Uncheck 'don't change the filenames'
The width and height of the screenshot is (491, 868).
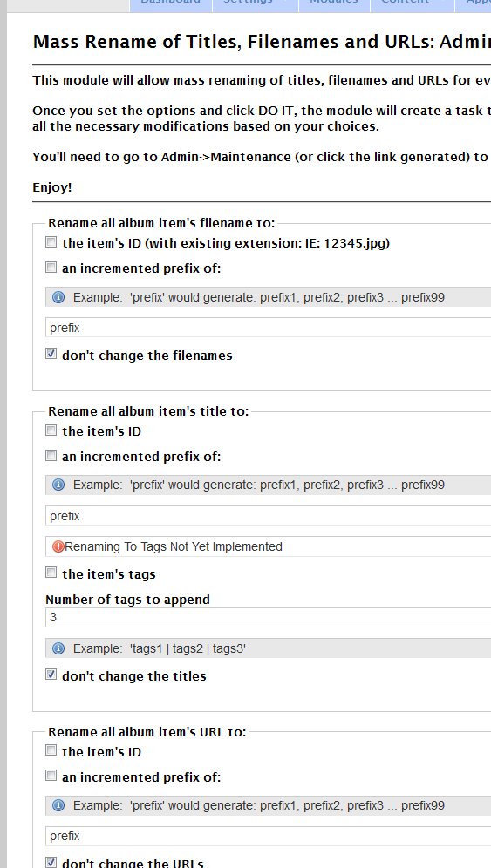coord(51,355)
